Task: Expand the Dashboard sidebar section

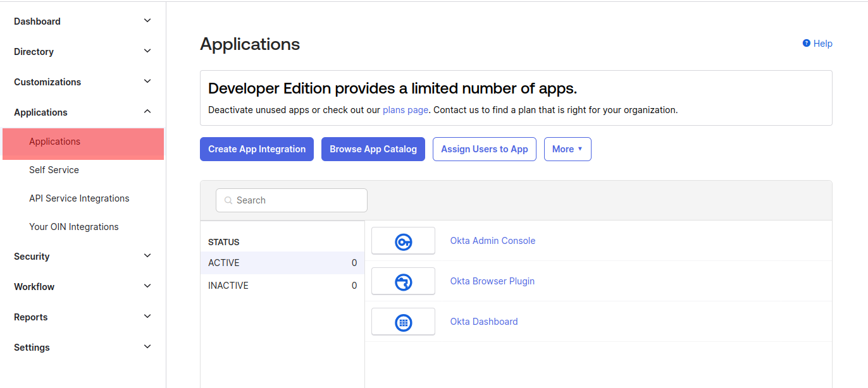Action: point(147,21)
